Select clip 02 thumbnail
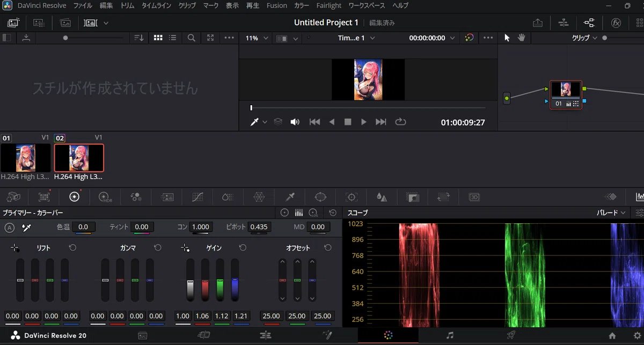The image size is (644, 345). (79, 157)
